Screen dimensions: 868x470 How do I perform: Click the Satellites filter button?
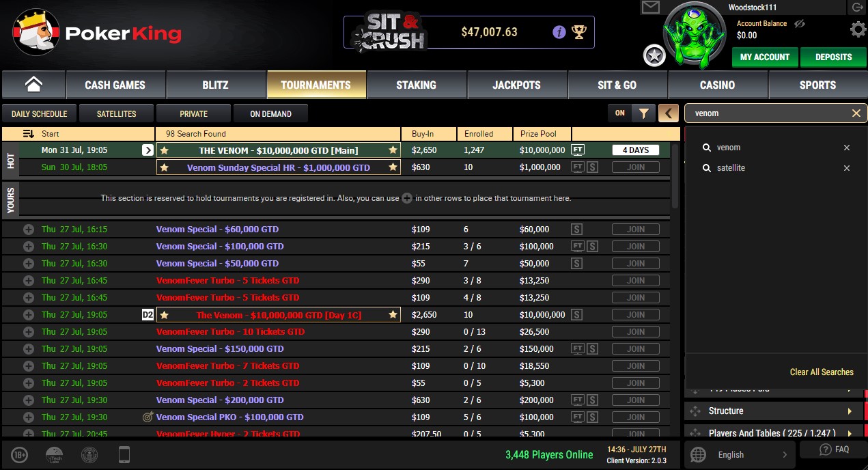[x=117, y=113]
